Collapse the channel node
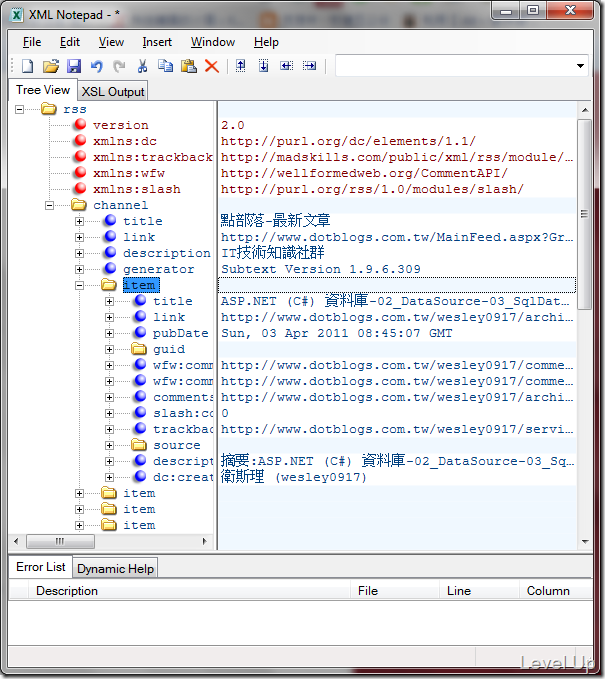 [49, 205]
